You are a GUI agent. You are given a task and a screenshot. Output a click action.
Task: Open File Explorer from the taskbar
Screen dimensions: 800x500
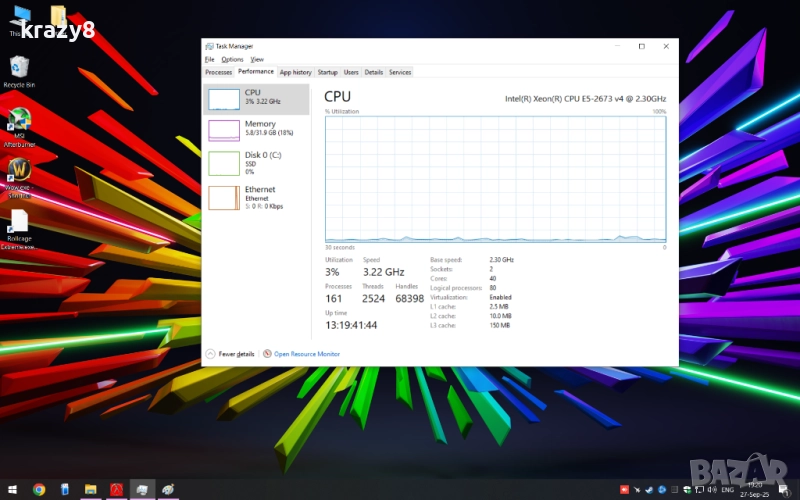point(91,489)
